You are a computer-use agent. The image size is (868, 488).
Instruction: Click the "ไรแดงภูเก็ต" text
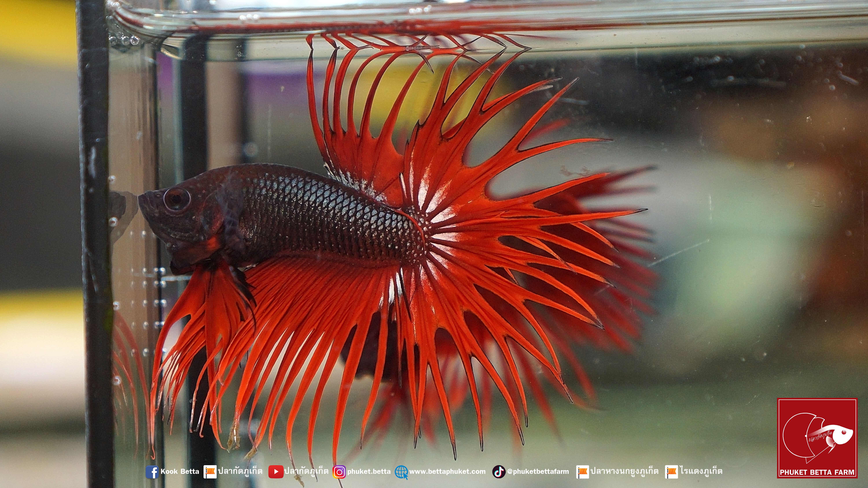tap(701, 471)
